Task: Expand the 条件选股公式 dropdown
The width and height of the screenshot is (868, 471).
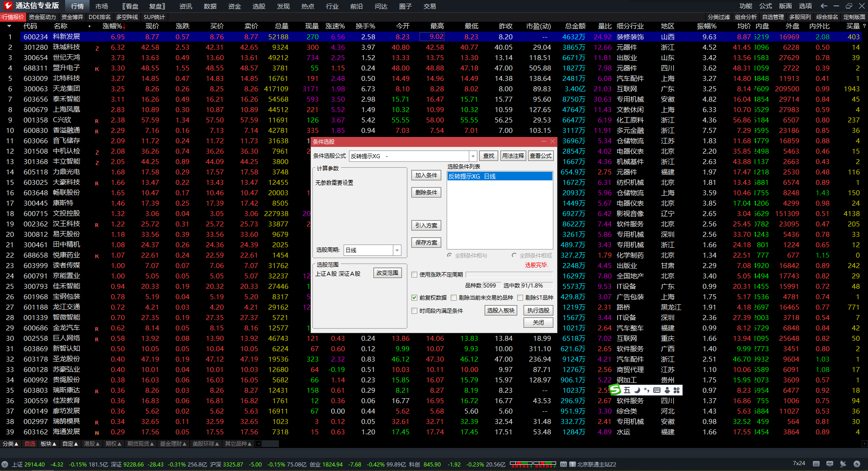Action: (473, 156)
